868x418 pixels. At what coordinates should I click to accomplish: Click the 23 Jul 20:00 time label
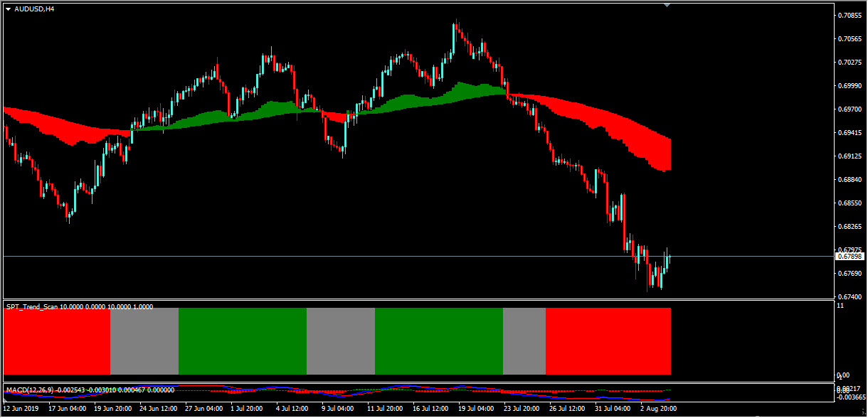521,409
